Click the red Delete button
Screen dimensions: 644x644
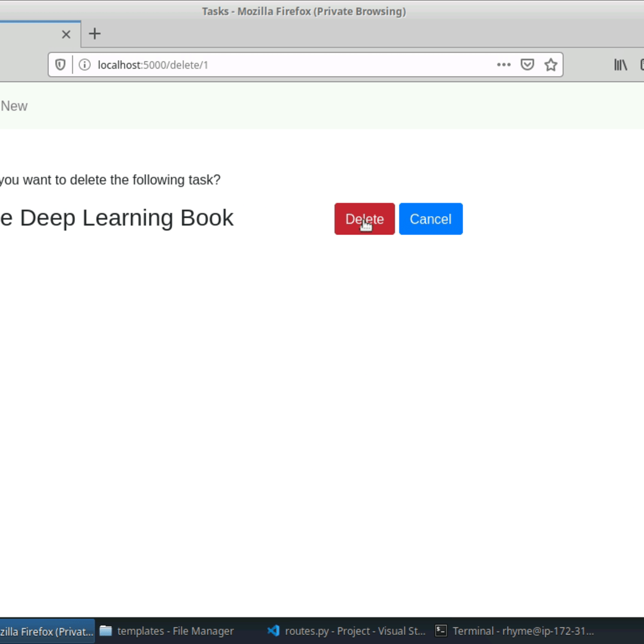(364, 219)
